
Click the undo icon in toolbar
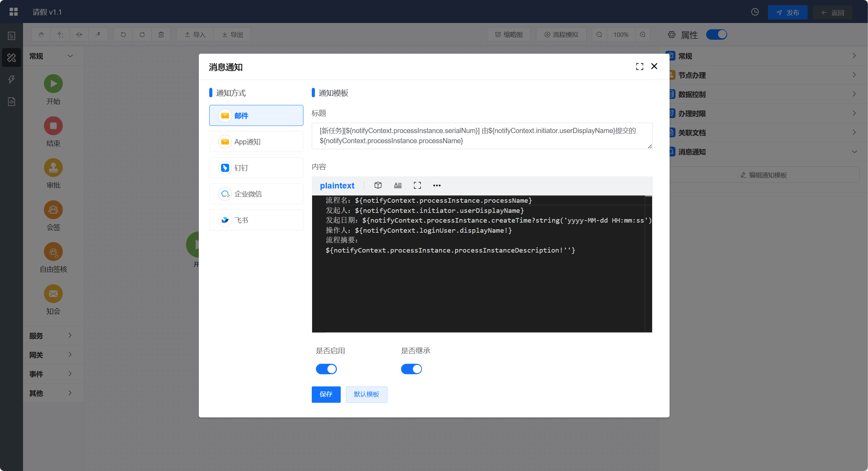123,34
